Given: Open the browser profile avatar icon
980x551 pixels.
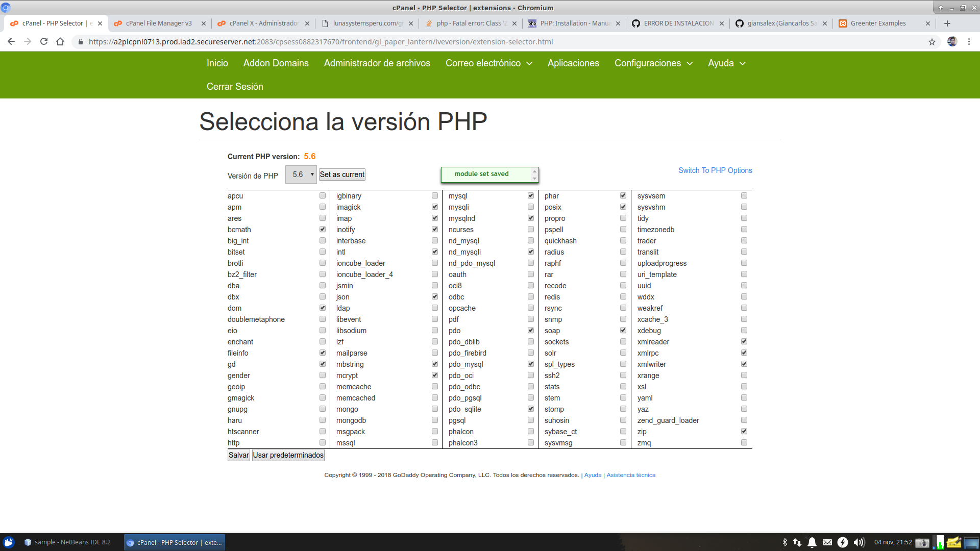Looking at the screenshot, I should click(x=952, y=41).
